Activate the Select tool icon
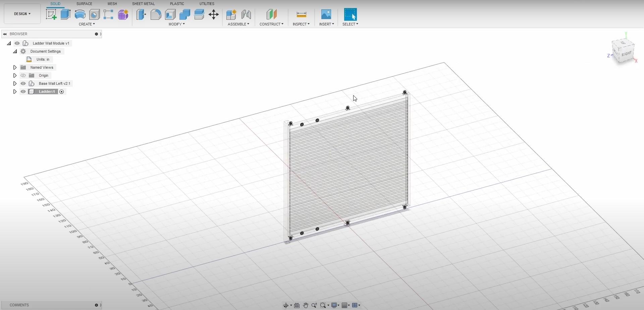This screenshot has width=644, height=310. [351, 14]
